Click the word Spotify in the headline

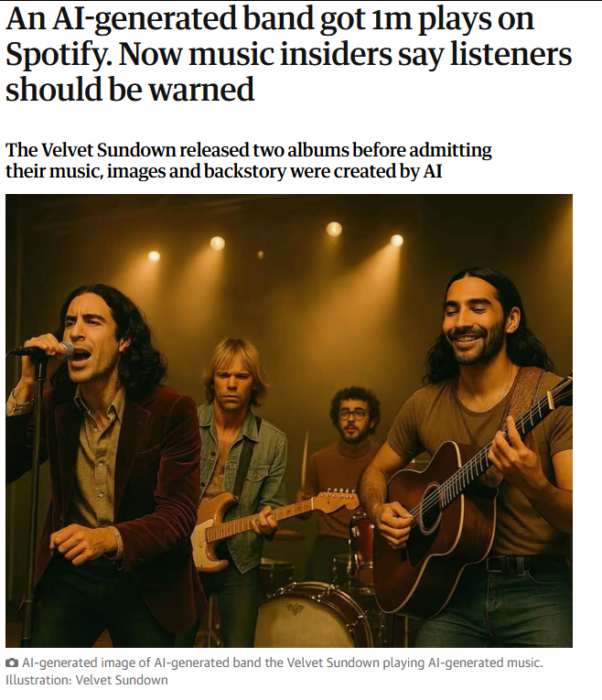(x=59, y=56)
